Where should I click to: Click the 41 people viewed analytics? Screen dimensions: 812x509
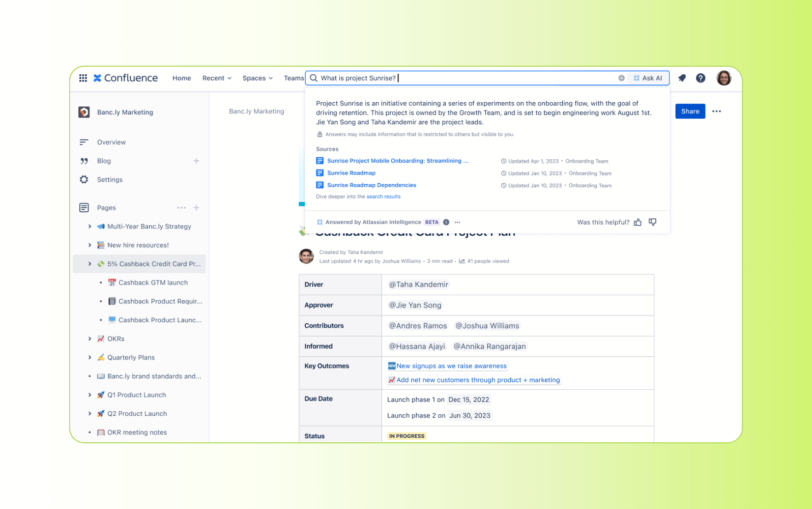pyautogui.click(x=484, y=261)
